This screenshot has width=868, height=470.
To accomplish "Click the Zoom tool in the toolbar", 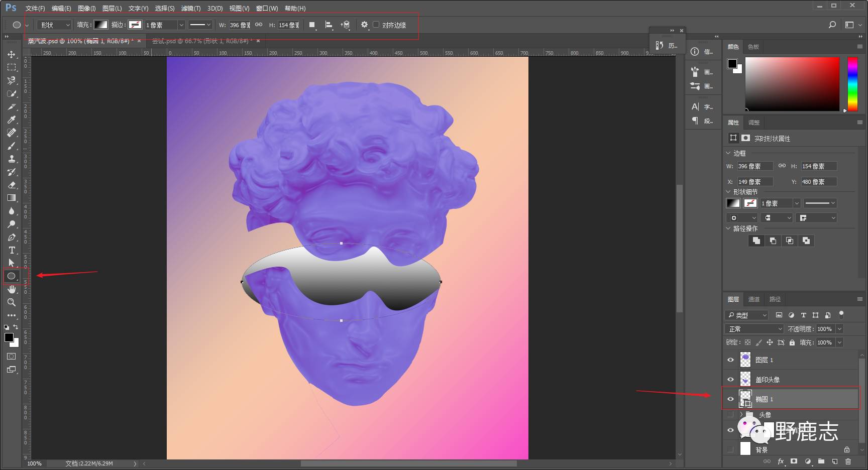I will (11, 302).
